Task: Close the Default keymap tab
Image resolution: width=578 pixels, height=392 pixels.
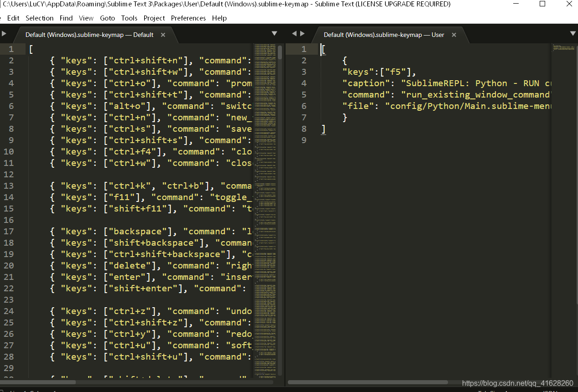Action: point(163,35)
